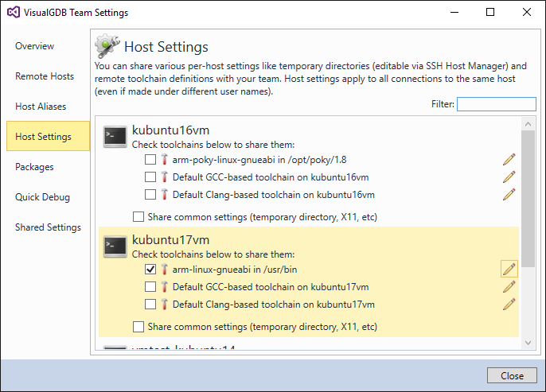Click the kubuntu17vm terminal icon
Image resolution: width=546 pixels, height=392 pixels.
point(115,246)
